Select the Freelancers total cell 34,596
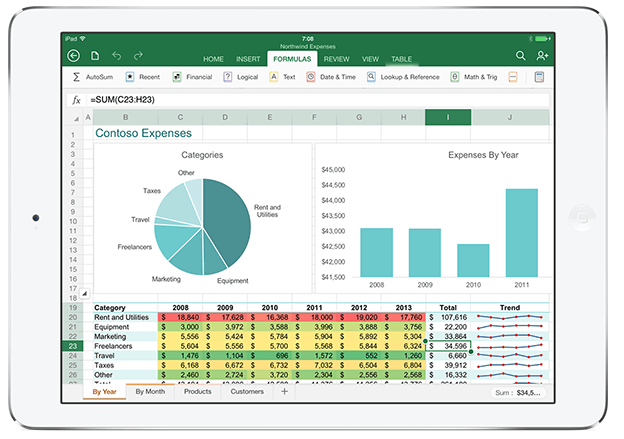The image size is (624, 439). coord(448,346)
